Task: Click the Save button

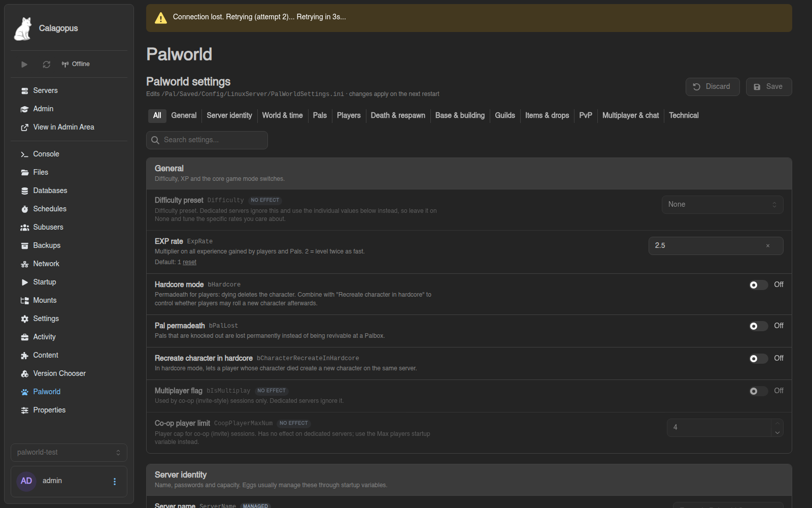Action: [x=769, y=87]
